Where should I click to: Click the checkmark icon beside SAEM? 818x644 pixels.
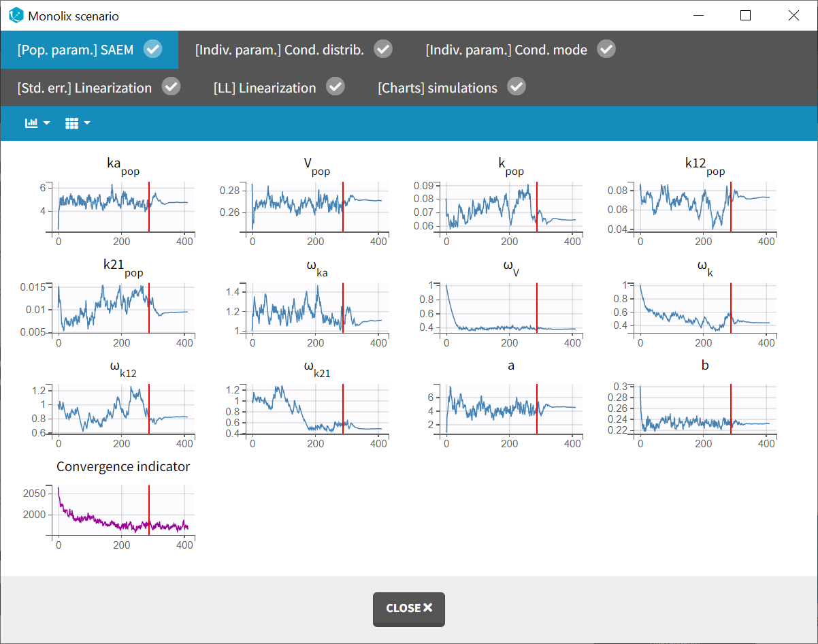click(153, 49)
